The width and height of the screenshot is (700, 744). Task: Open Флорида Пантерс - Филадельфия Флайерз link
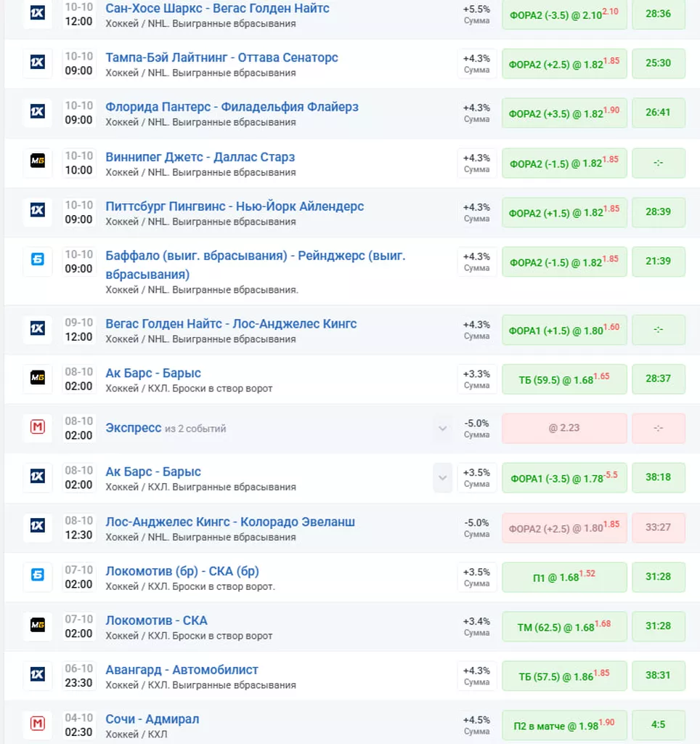(x=232, y=107)
